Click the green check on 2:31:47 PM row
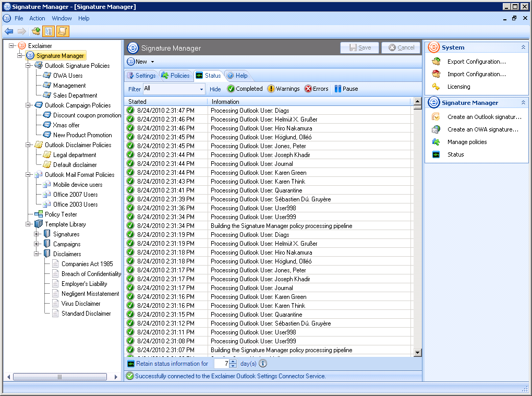Viewport: 532px width, 396px height. (x=130, y=110)
